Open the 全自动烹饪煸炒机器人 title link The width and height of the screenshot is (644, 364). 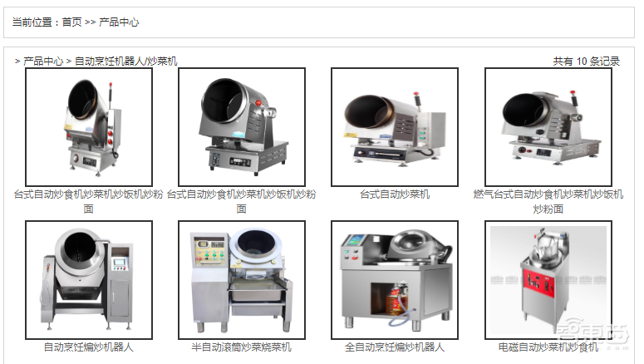(395, 347)
